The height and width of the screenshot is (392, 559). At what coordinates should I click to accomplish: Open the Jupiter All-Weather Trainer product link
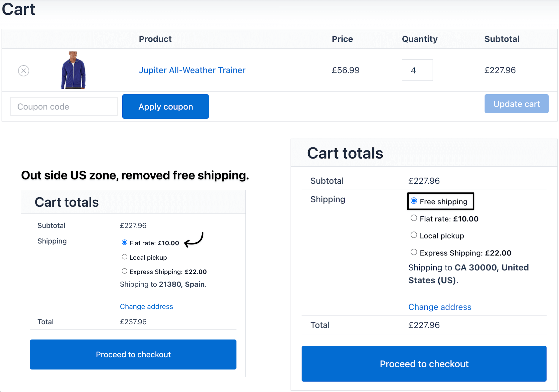(192, 70)
